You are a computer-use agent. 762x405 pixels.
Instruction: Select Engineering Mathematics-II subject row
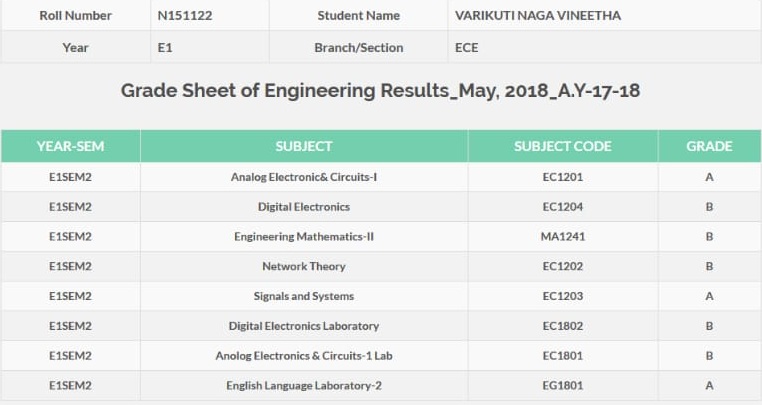[x=381, y=237]
